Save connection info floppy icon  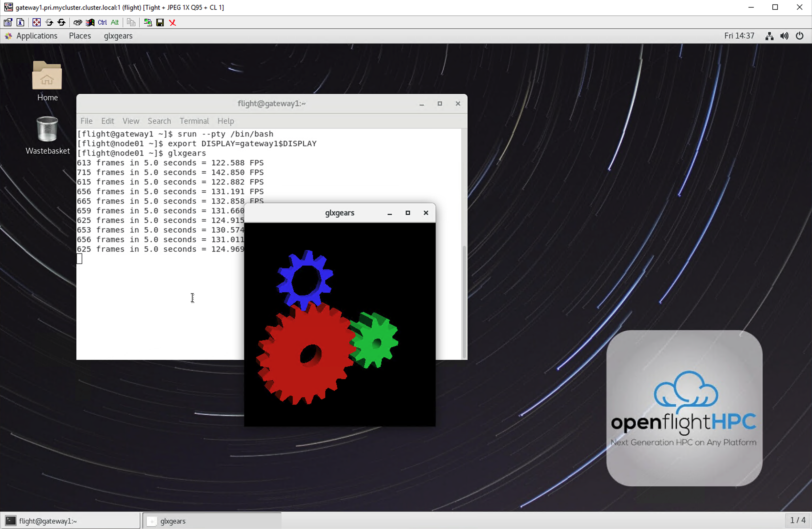[160, 22]
